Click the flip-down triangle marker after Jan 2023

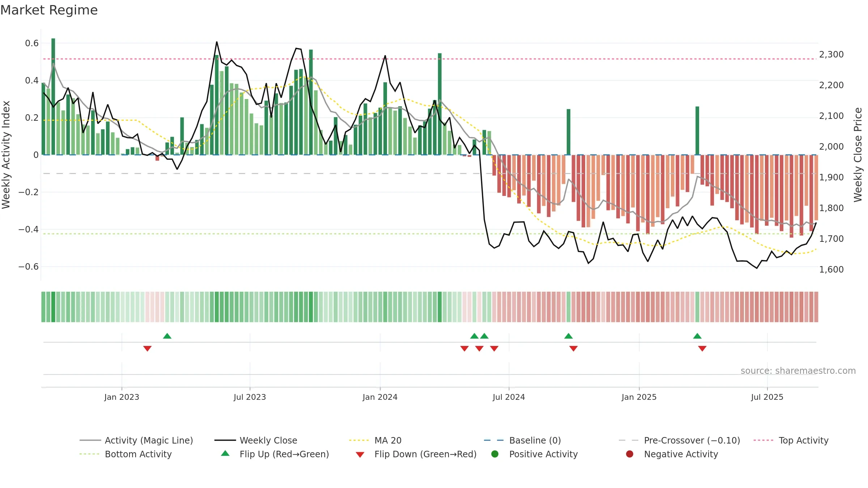coord(147,348)
